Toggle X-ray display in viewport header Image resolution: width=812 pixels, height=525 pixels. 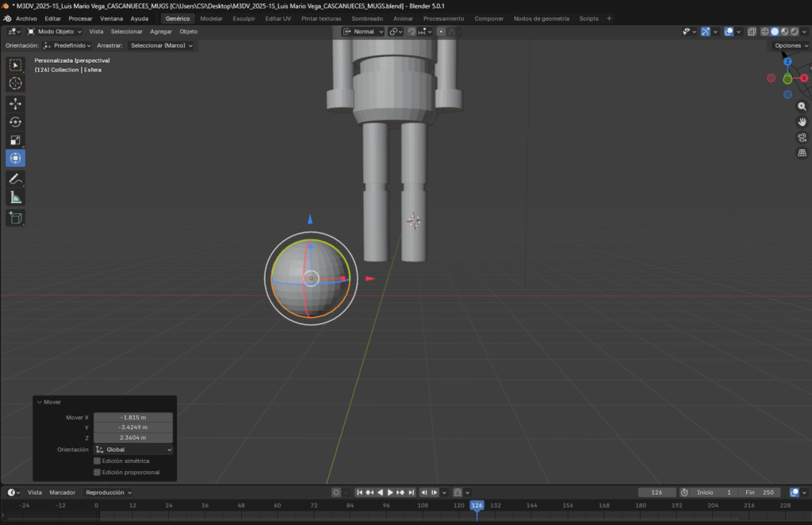tap(751, 32)
